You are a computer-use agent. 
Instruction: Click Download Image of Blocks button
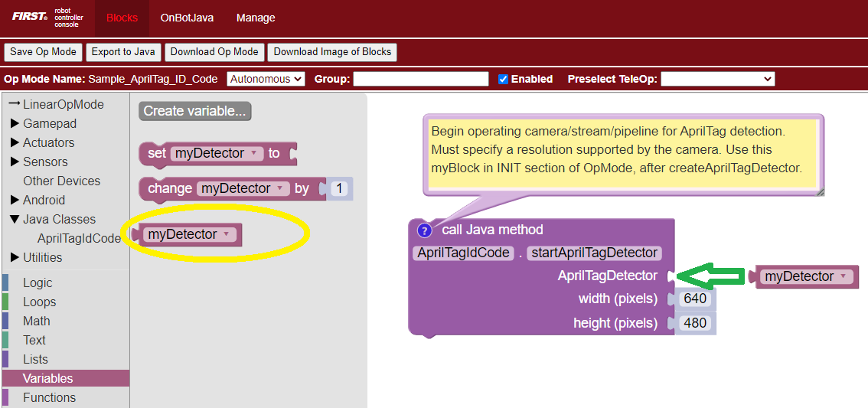point(332,52)
